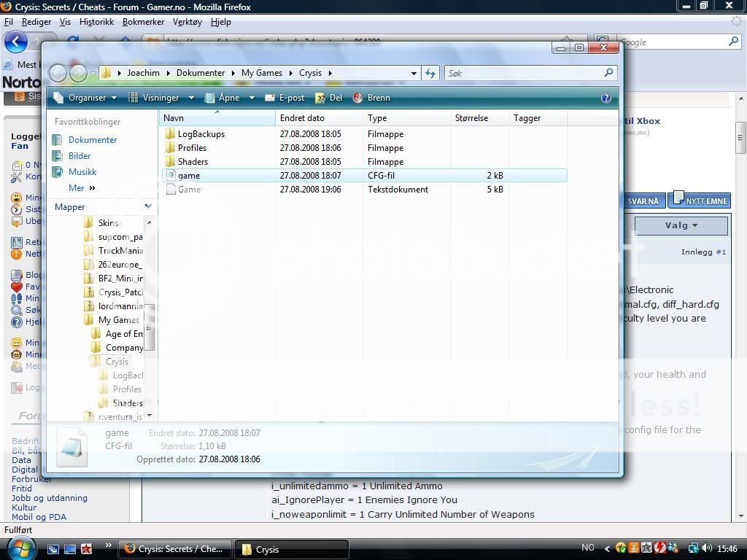This screenshot has height=560, width=747.
Task: Click the folder tree scroll-down arrow
Action: pos(149,416)
